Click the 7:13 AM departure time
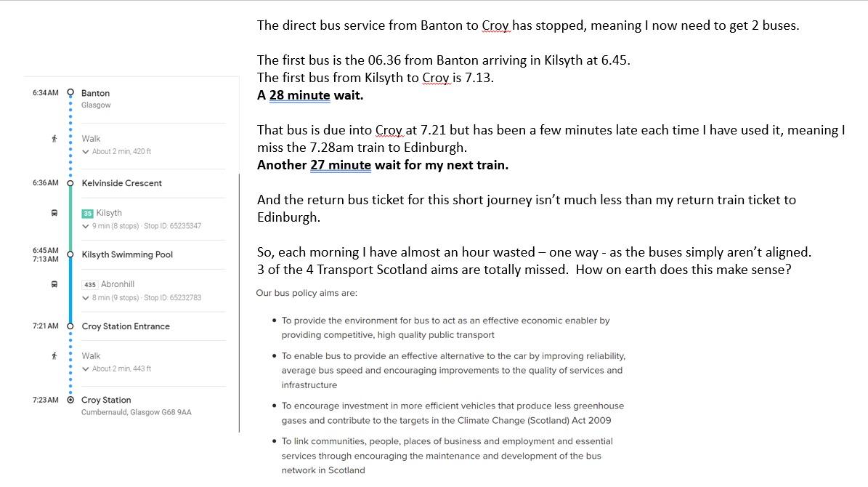 [x=45, y=259]
